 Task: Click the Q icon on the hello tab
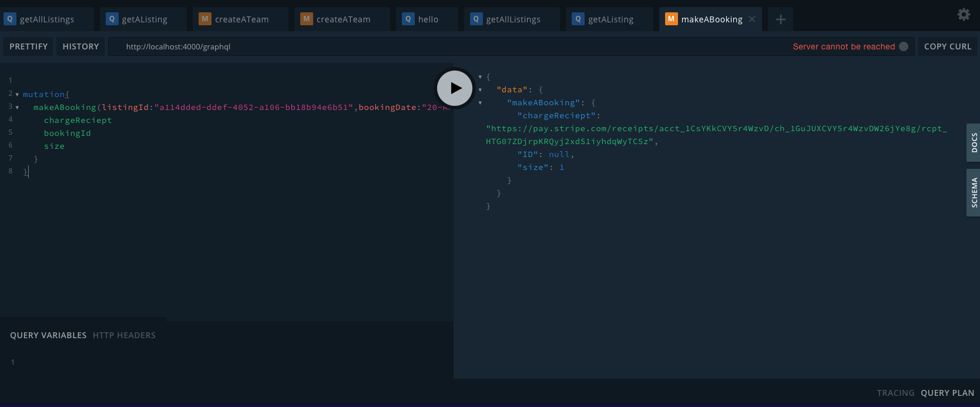(408, 19)
